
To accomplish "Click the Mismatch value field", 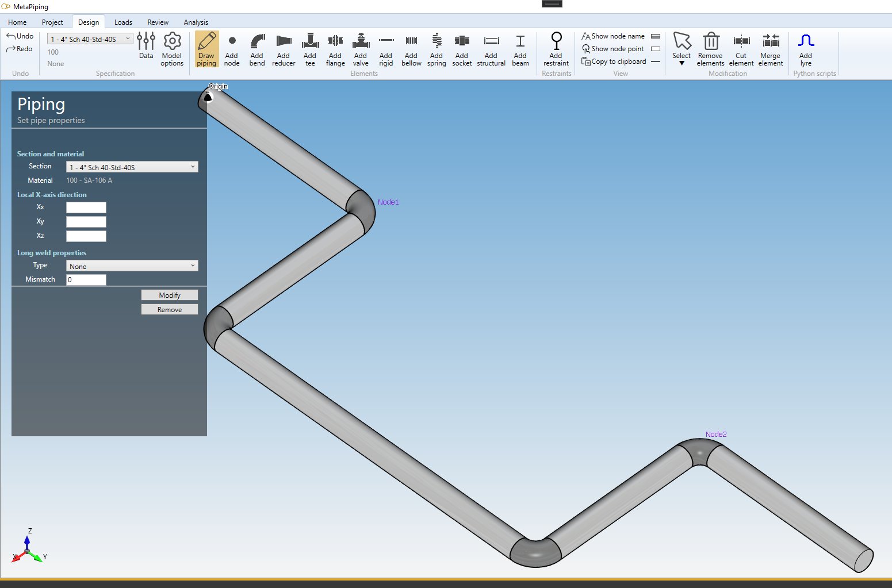I will pyautogui.click(x=86, y=280).
